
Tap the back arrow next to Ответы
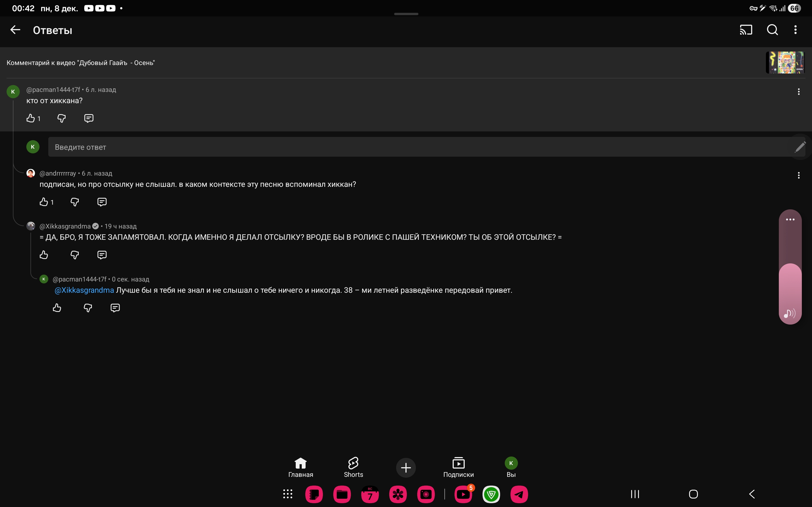(15, 30)
